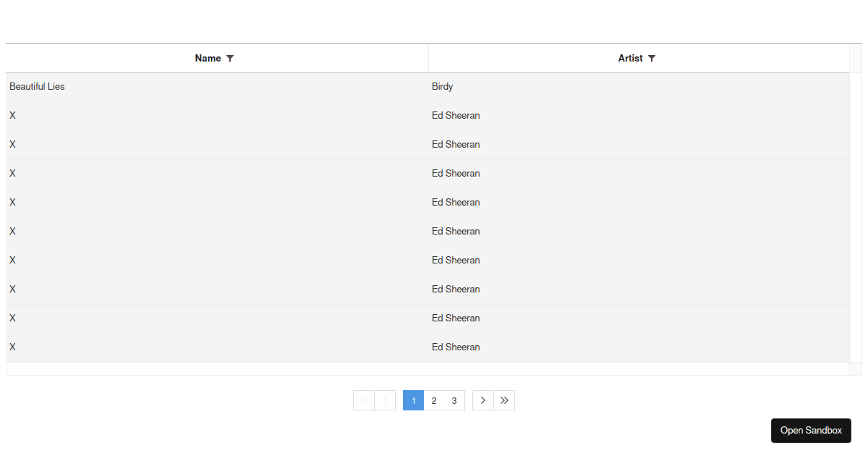
Task: Select the Beautiful Lies row
Action: pyautogui.click(x=217, y=86)
